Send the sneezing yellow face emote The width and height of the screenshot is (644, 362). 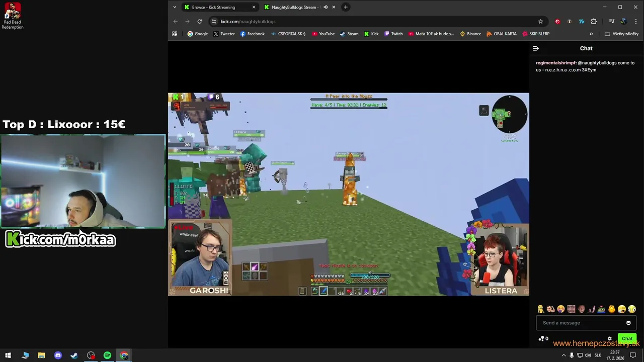coord(560,309)
